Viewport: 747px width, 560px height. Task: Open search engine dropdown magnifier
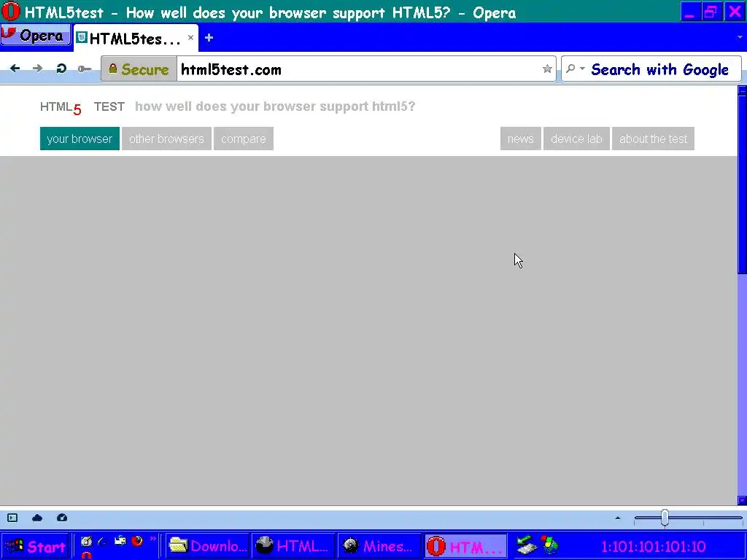coord(574,69)
